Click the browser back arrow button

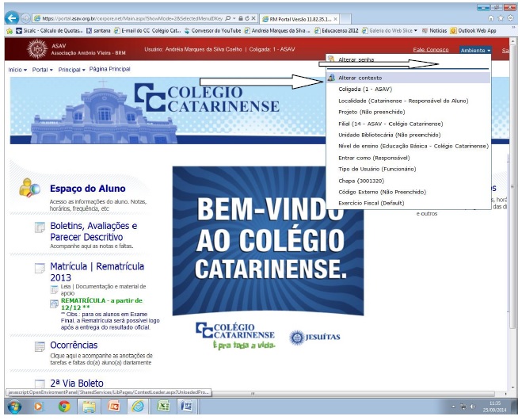[12, 18]
